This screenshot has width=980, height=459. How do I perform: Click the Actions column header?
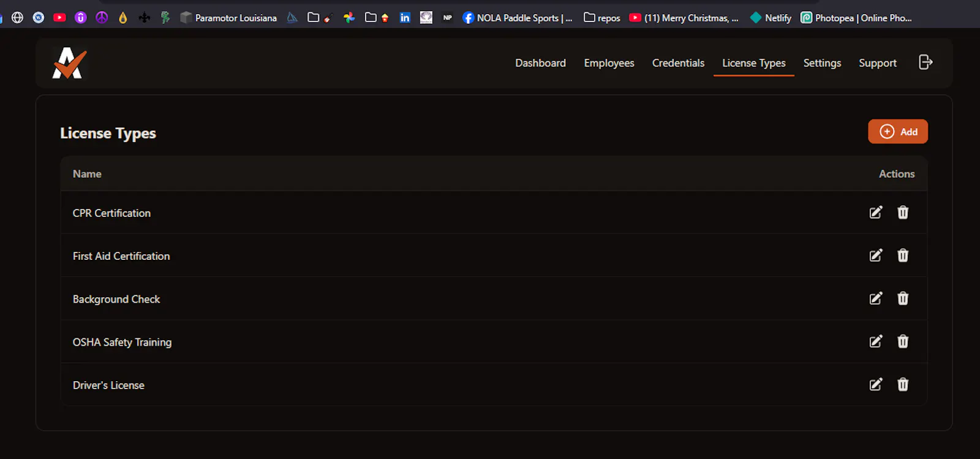(x=897, y=174)
